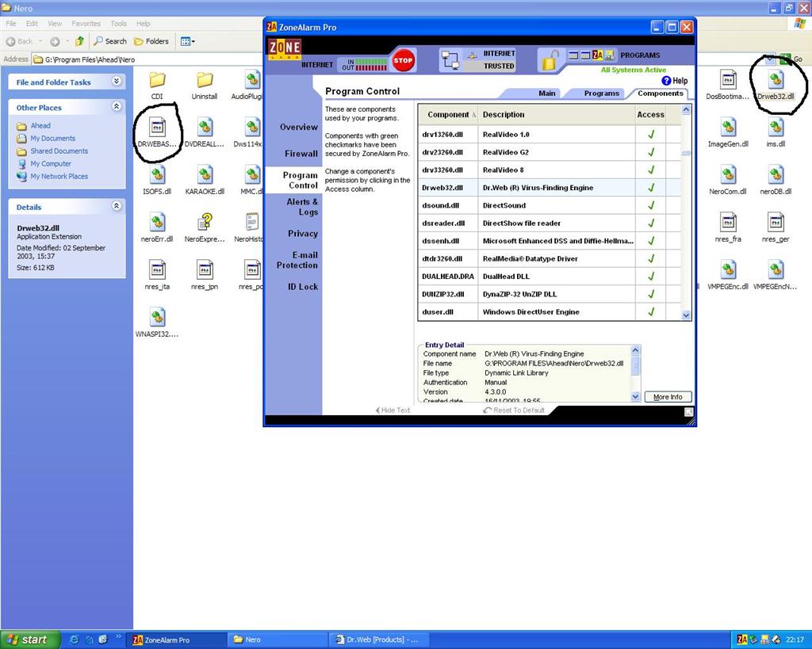
Task: Toggle access checkmark for dsound.dll
Action: point(651,205)
